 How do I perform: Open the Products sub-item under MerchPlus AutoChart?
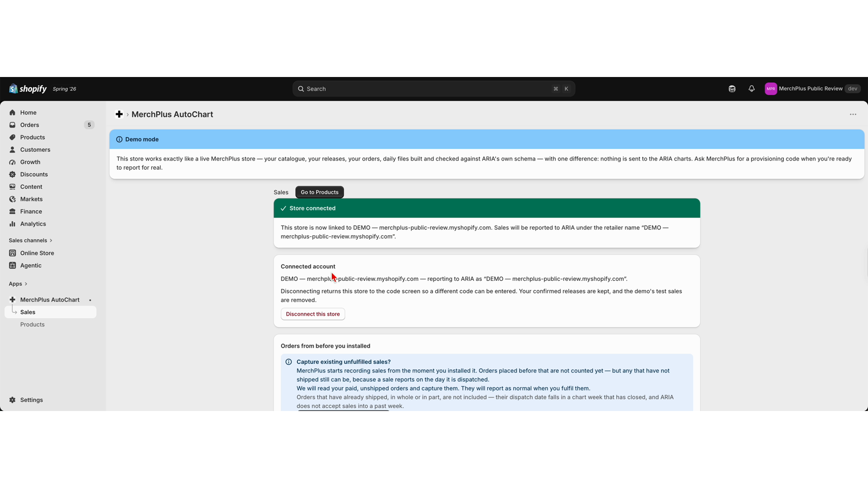click(x=50, y=325)
